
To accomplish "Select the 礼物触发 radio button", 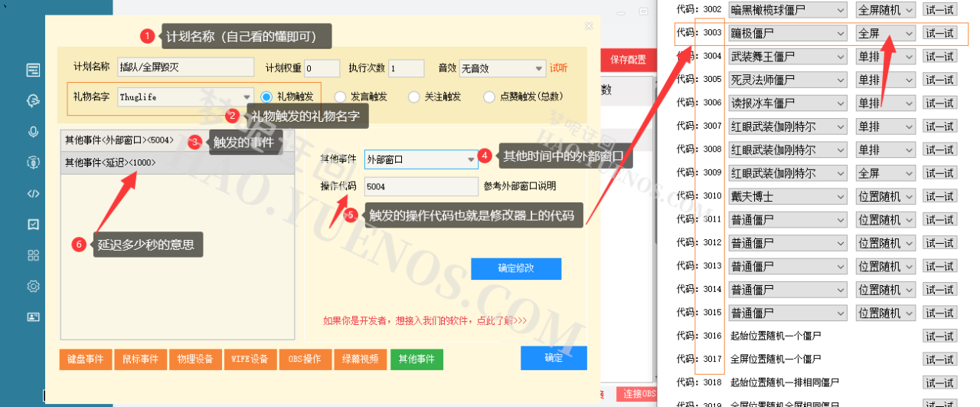I will click(x=266, y=97).
